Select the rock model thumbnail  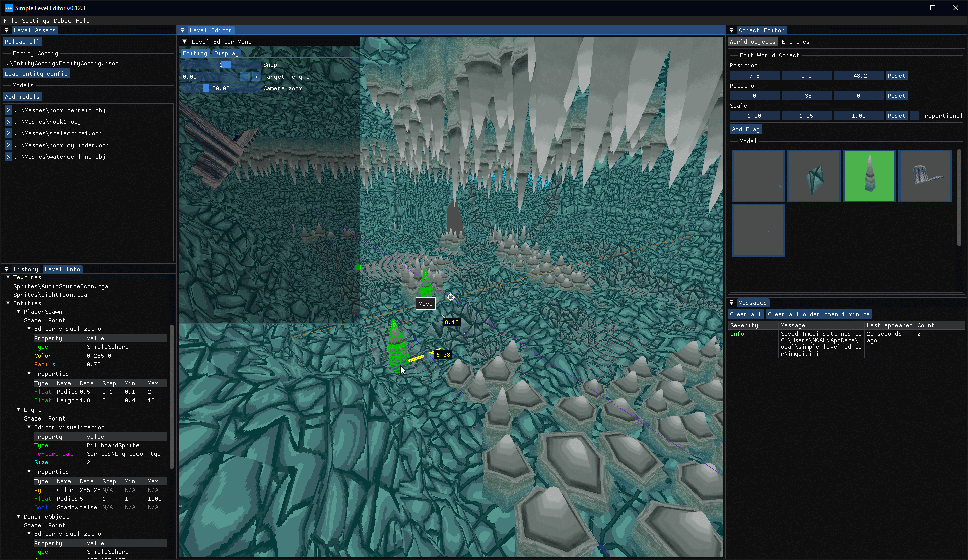pyautogui.click(x=814, y=176)
